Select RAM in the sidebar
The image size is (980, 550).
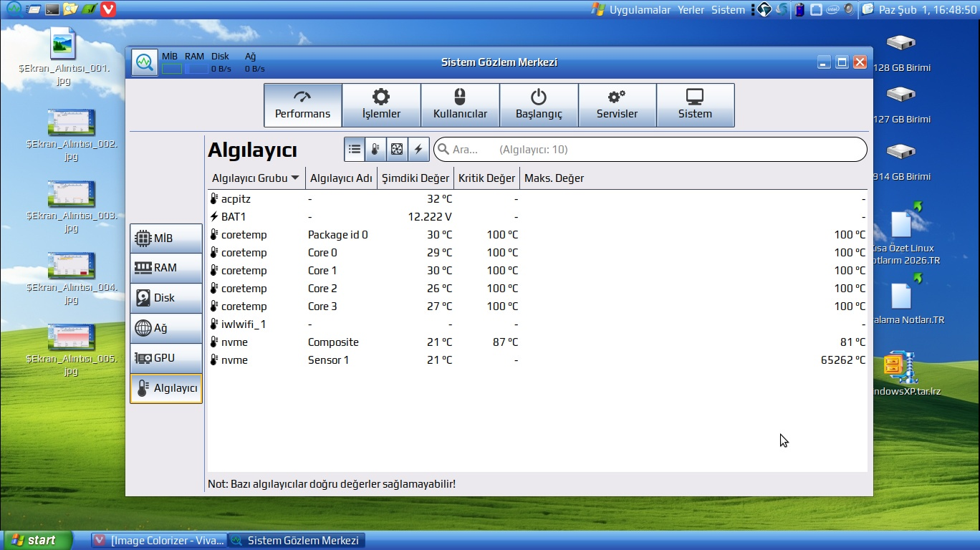pos(166,268)
